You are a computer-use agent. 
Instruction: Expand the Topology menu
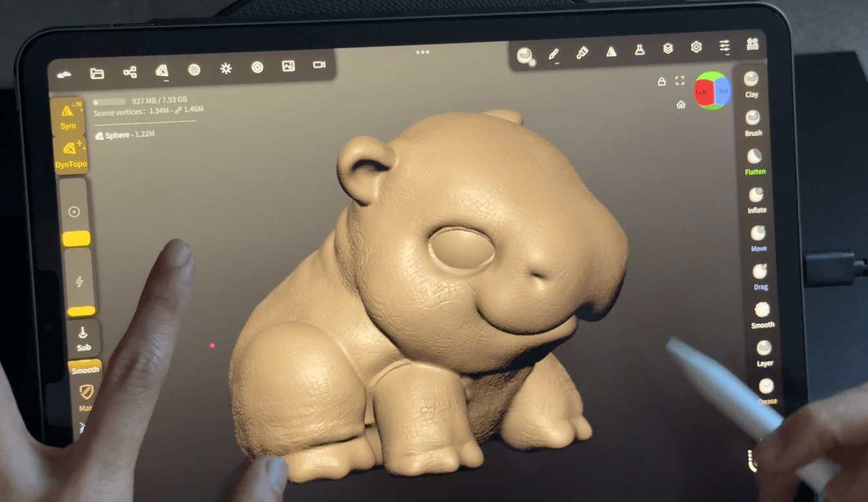point(162,71)
